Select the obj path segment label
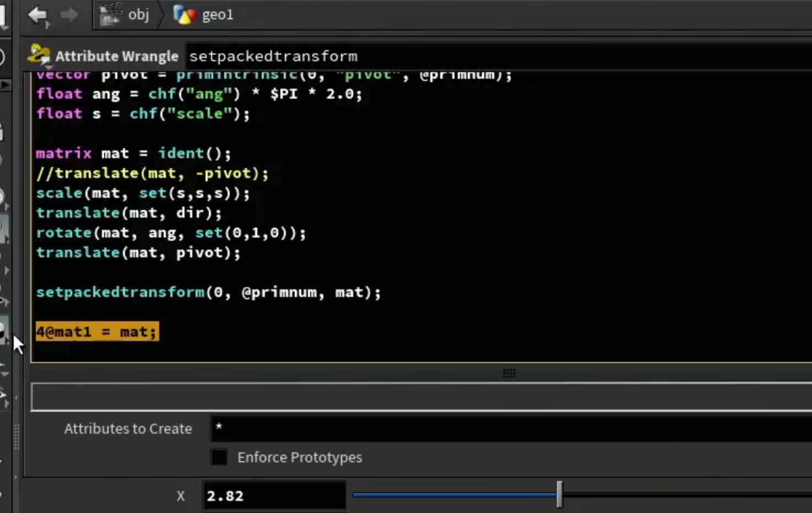This screenshot has height=513, width=812. tap(138, 14)
